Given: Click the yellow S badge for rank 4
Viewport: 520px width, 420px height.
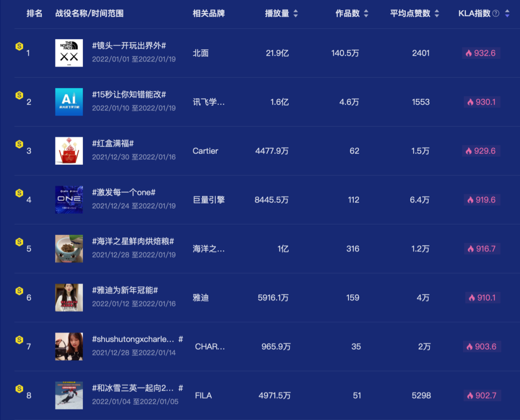Looking at the screenshot, I should click(x=19, y=193).
